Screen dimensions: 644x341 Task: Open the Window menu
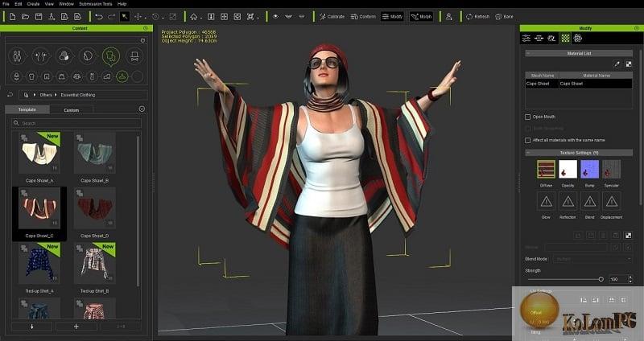67,4
